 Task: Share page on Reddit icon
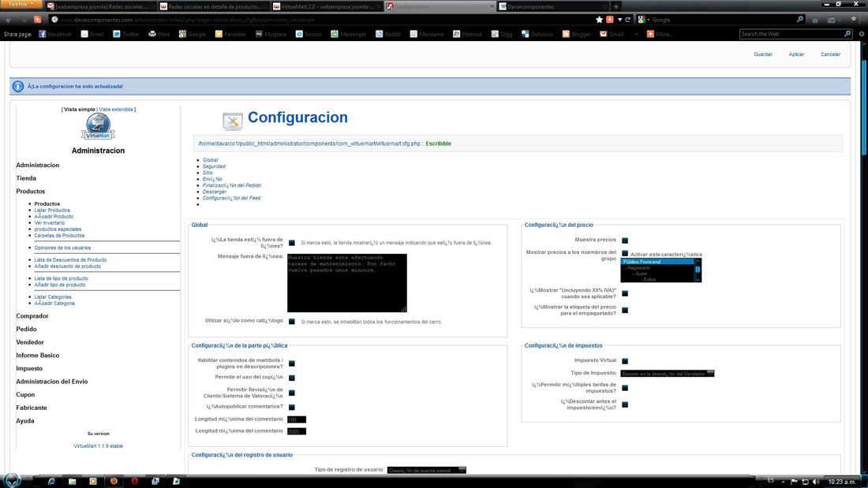pos(380,34)
